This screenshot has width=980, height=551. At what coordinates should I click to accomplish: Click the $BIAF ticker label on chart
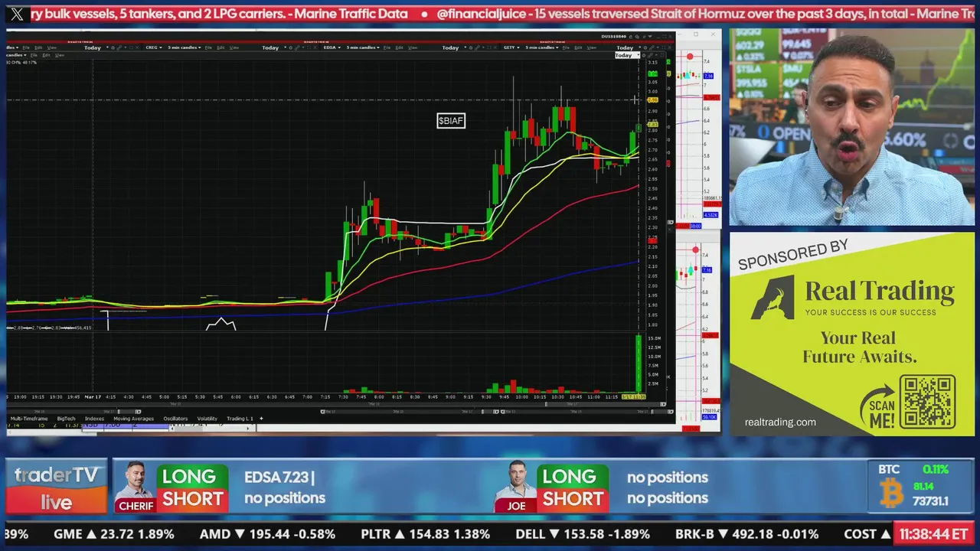[451, 121]
